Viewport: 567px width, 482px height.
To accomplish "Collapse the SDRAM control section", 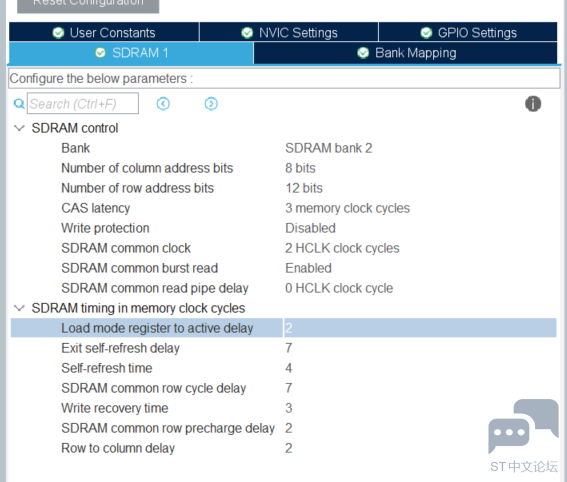I will (19, 128).
